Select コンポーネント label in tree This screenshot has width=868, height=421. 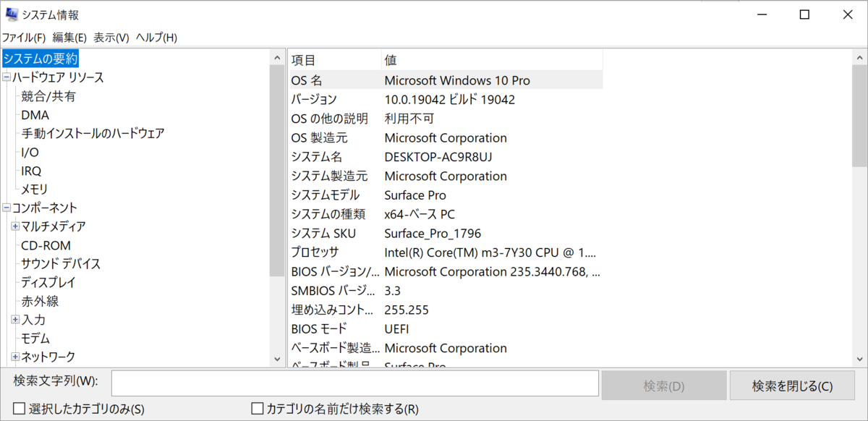coord(45,208)
